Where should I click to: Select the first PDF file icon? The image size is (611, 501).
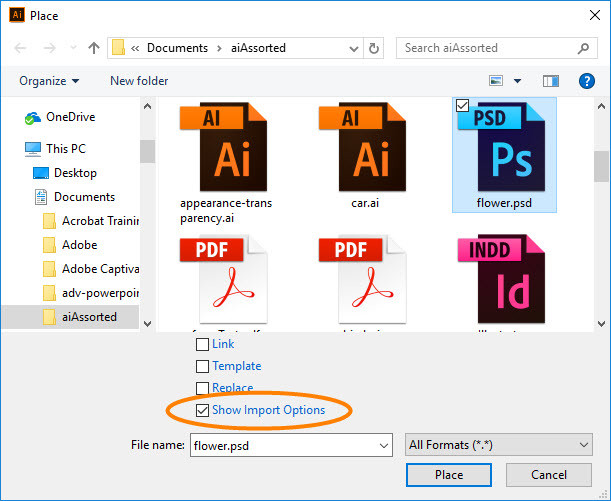[223, 279]
